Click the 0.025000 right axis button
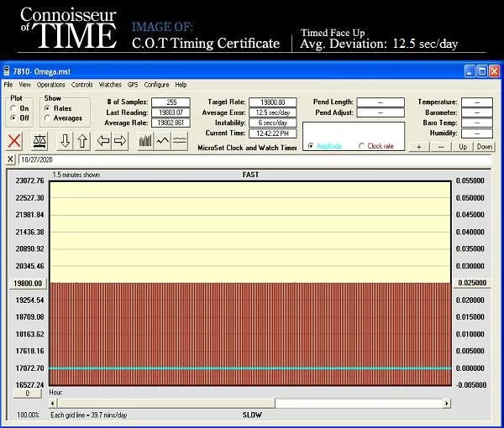Image resolution: width=504 pixels, height=428 pixels. tap(472, 283)
